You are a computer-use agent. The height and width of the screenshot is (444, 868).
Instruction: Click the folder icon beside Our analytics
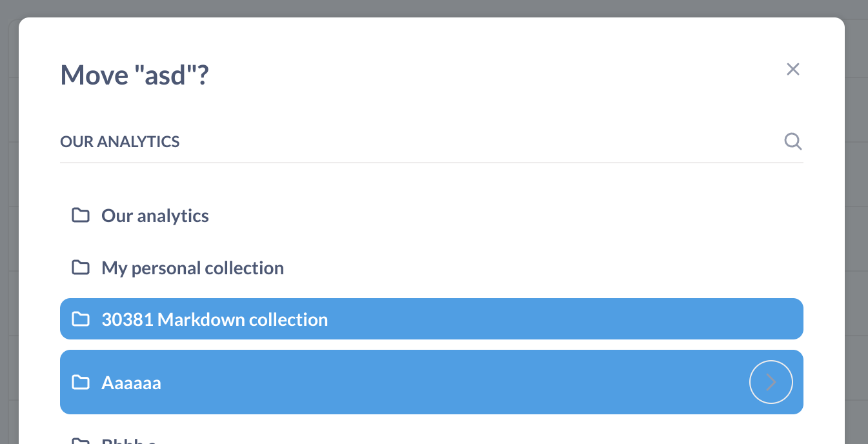click(80, 215)
